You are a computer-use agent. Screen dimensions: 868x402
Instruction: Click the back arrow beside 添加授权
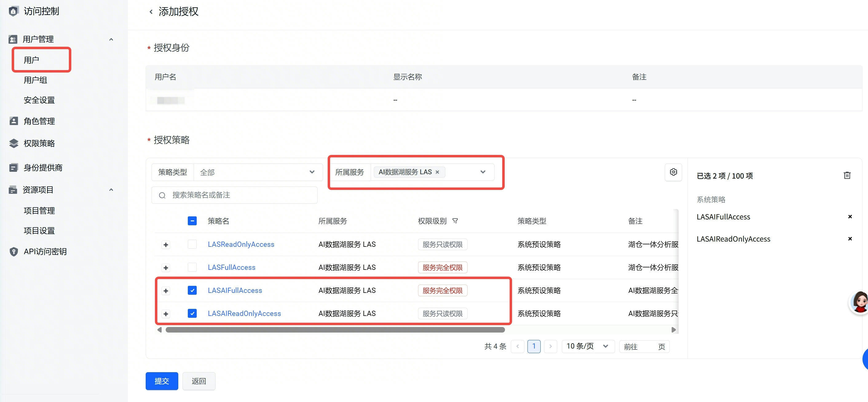151,12
